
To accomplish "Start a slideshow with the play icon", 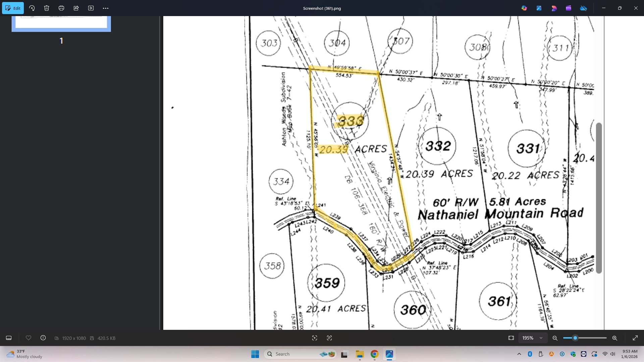I will tap(91, 8).
